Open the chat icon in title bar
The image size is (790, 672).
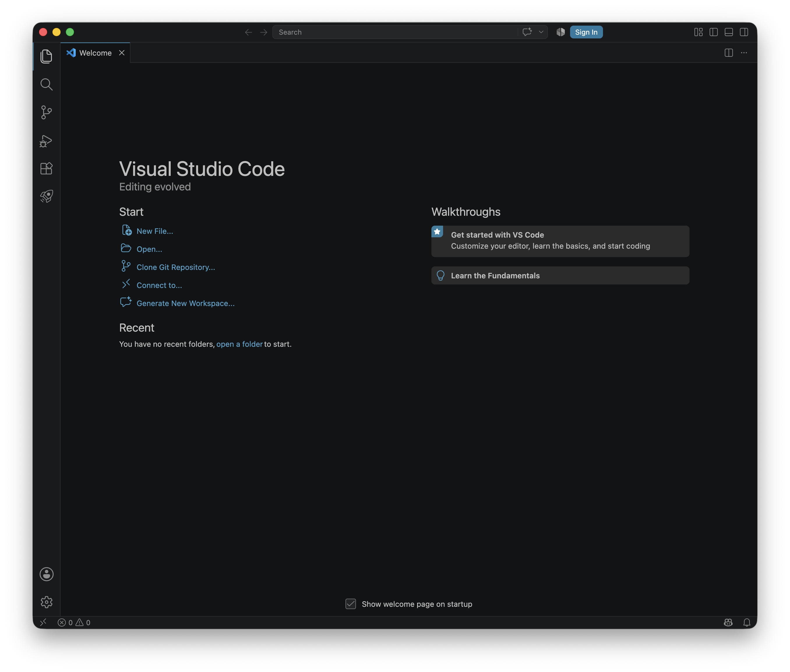click(x=527, y=32)
